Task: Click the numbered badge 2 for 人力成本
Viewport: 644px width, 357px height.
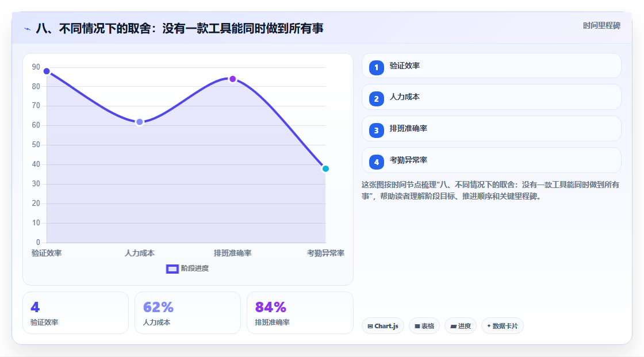Action: (376, 99)
